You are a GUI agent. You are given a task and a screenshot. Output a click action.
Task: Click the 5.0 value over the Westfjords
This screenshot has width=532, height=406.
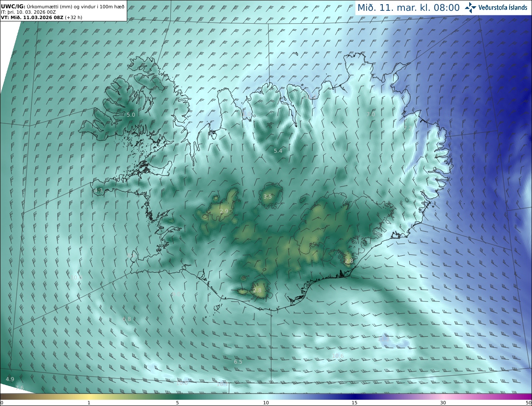click(131, 115)
